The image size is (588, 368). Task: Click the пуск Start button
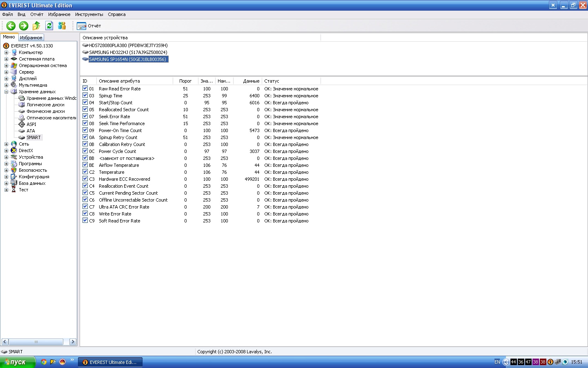pyautogui.click(x=18, y=362)
